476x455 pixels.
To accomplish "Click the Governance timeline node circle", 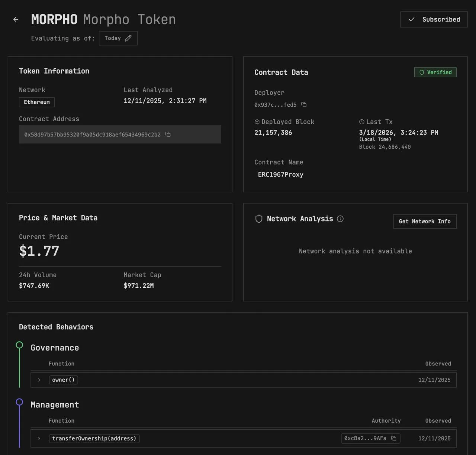I will pyautogui.click(x=19, y=345).
